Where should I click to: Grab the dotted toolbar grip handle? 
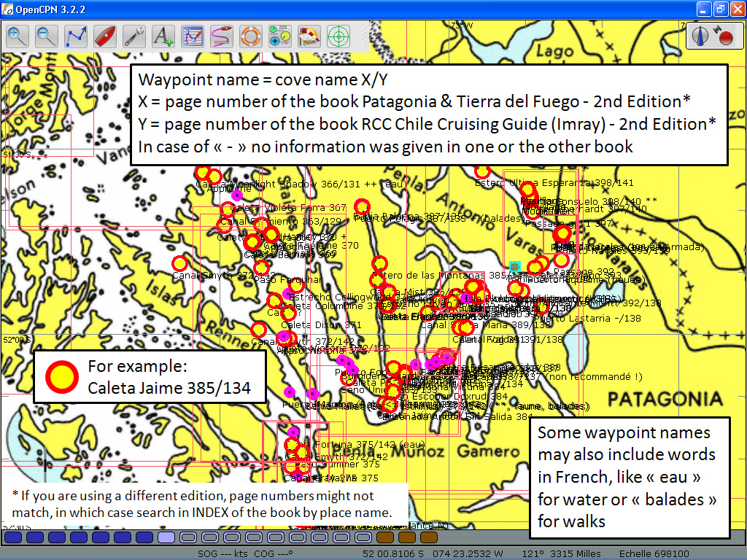365,36
